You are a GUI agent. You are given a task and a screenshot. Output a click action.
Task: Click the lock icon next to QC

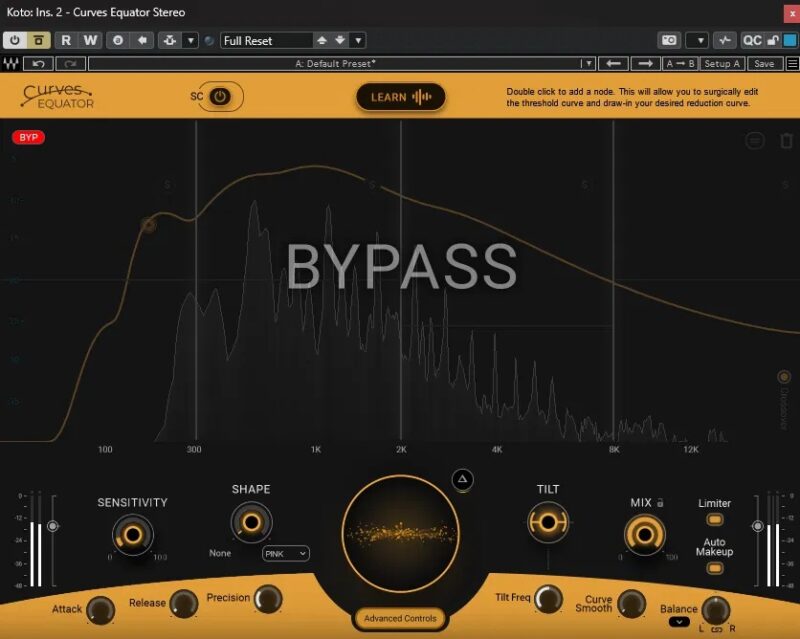[x=773, y=40]
